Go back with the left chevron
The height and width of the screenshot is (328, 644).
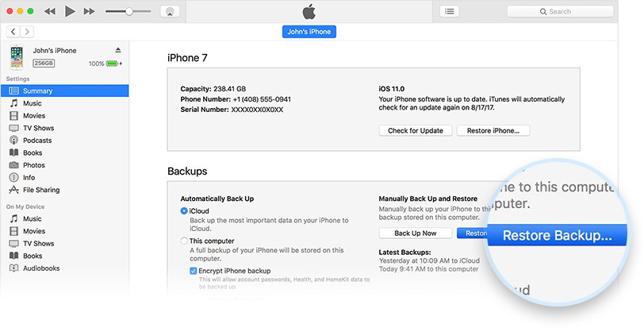pyautogui.click(x=13, y=32)
